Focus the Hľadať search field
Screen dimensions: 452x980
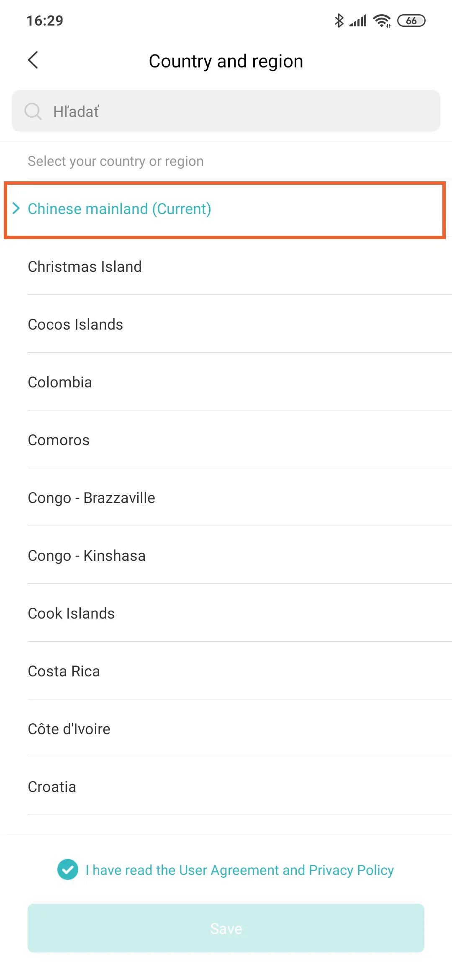[226, 111]
